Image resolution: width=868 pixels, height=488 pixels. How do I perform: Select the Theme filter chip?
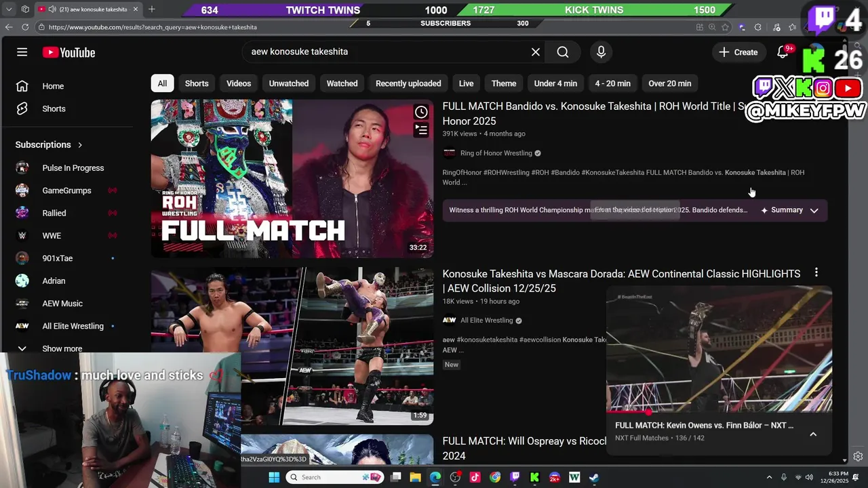(x=504, y=83)
